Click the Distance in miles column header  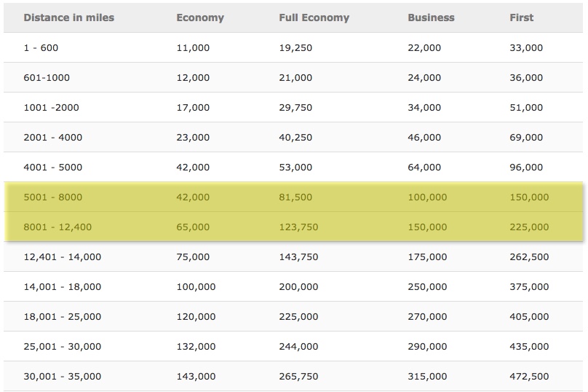point(68,17)
